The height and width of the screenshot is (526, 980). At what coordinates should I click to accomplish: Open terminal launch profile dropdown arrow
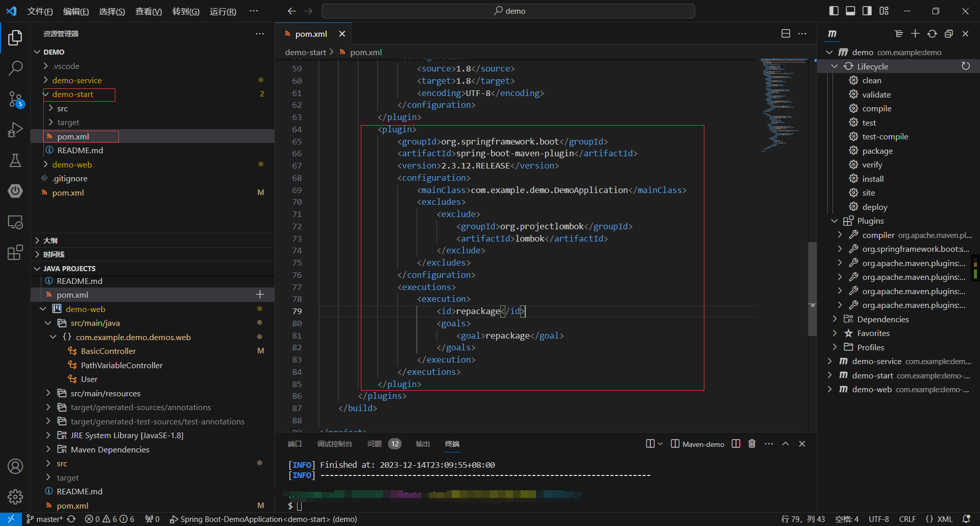coord(660,444)
